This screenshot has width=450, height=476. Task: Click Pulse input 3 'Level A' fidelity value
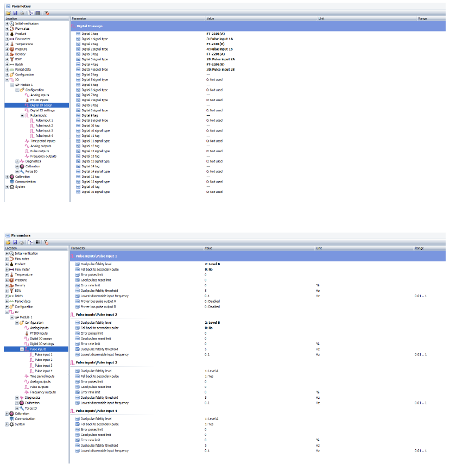point(211,371)
